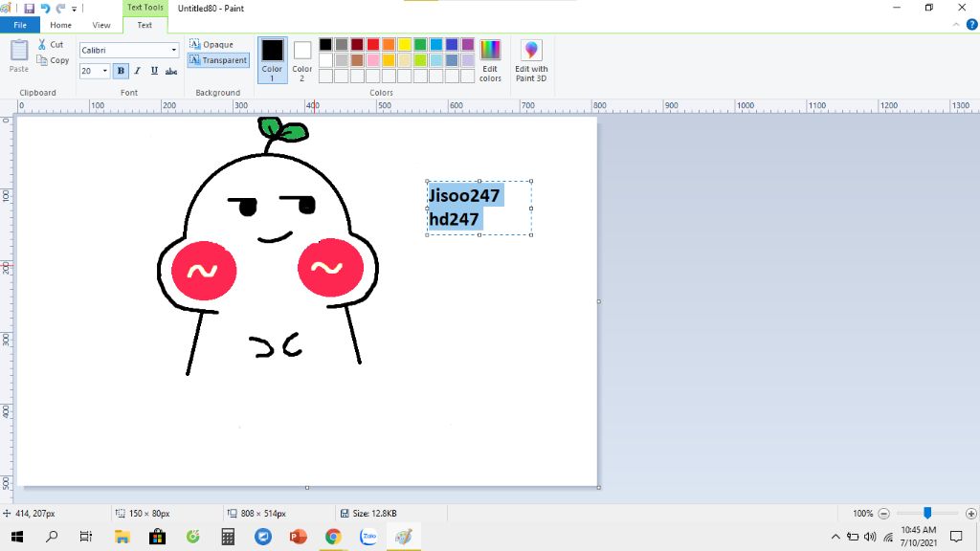This screenshot has width=980, height=551.
Task: Toggle Italic formatting
Action: click(138, 71)
